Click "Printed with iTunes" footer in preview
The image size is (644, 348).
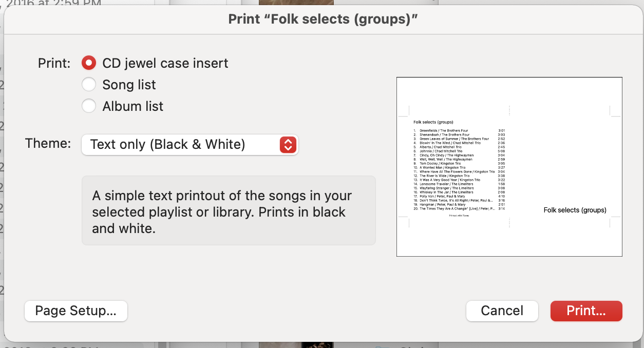tap(459, 216)
